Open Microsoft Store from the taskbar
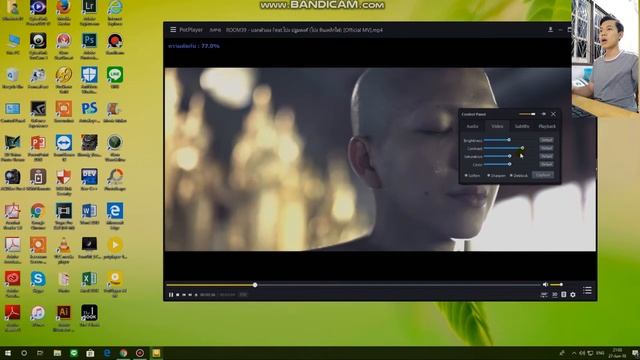 coord(90,353)
